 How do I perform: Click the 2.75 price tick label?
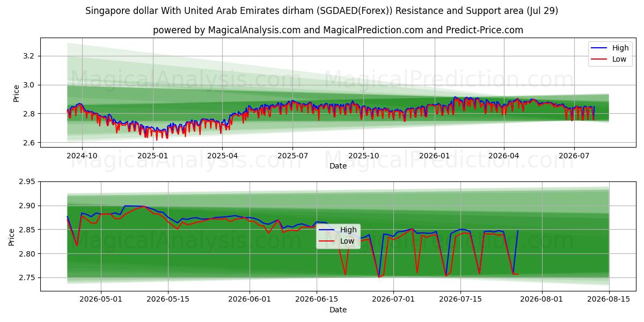tap(28, 278)
